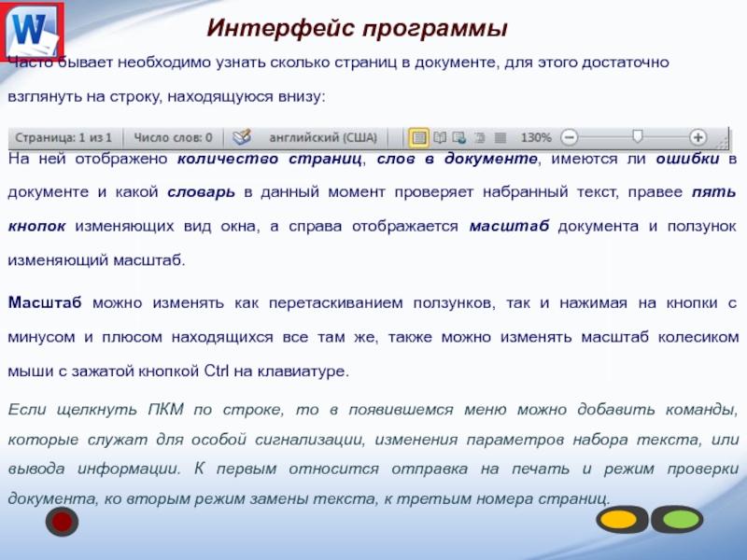Image resolution: width=747 pixels, height=560 pixels.
Task: Click the bold phrase "количество страниц"
Action: click(269, 159)
